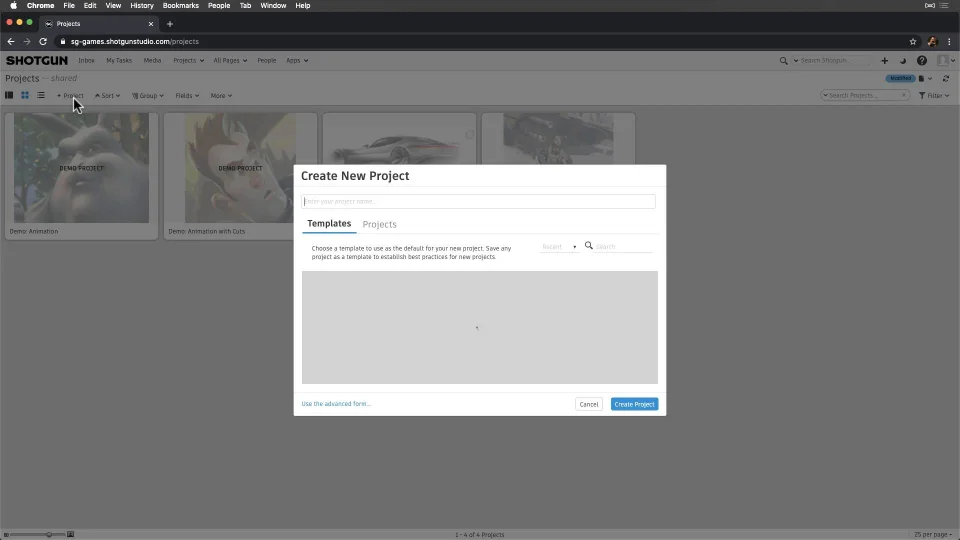960x540 pixels.
Task: Click the Search Projects field
Action: click(x=864, y=96)
